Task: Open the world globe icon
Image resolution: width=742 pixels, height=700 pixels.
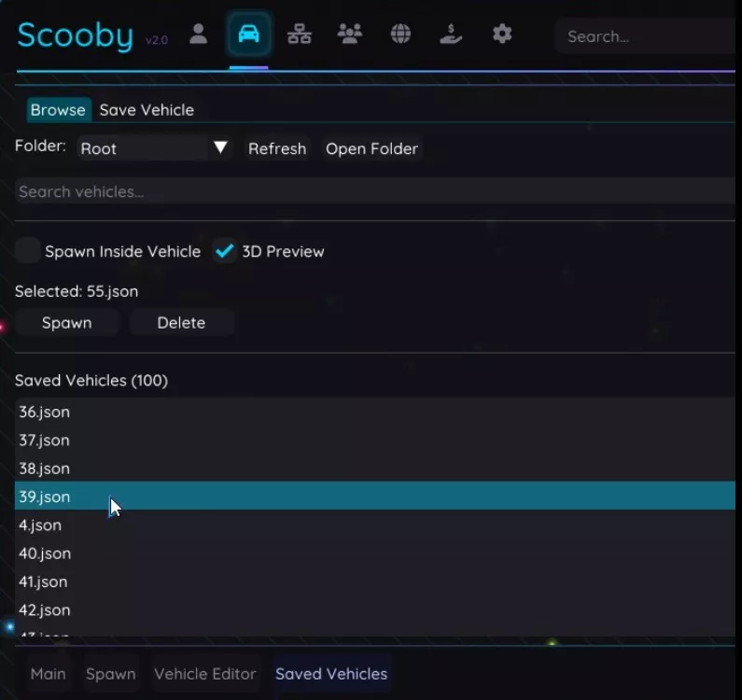Action: coord(400,35)
